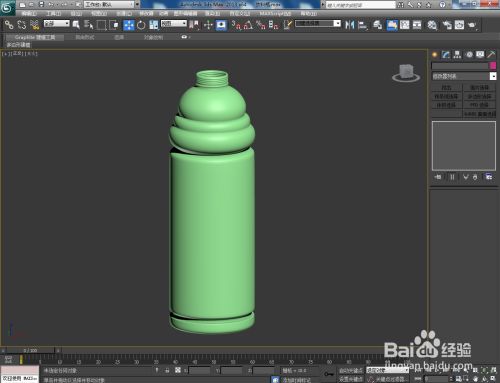Open the Modify command panel tab
Image resolution: width=500 pixels, height=383 pixels.
[x=446, y=55]
